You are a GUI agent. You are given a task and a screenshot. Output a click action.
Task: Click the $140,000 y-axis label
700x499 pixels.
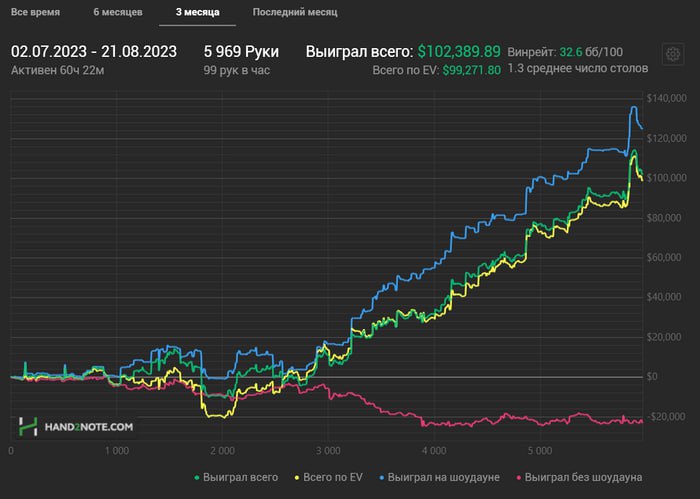click(x=667, y=98)
